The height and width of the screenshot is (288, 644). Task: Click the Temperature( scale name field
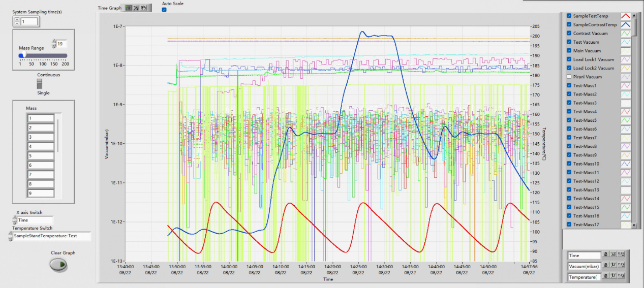[x=584, y=277]
